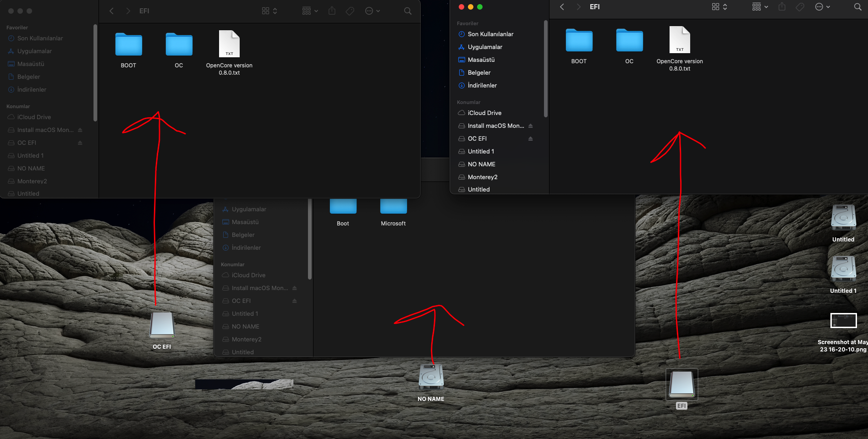Eject Install macOS Mon... in right EFI window sidebar
Viewport: 868px width, 439px height.
click(531, 126)
